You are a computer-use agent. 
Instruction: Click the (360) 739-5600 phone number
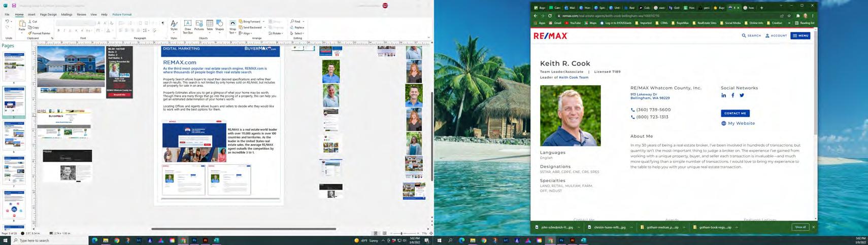pyautogui.click(x=653, y=110)
